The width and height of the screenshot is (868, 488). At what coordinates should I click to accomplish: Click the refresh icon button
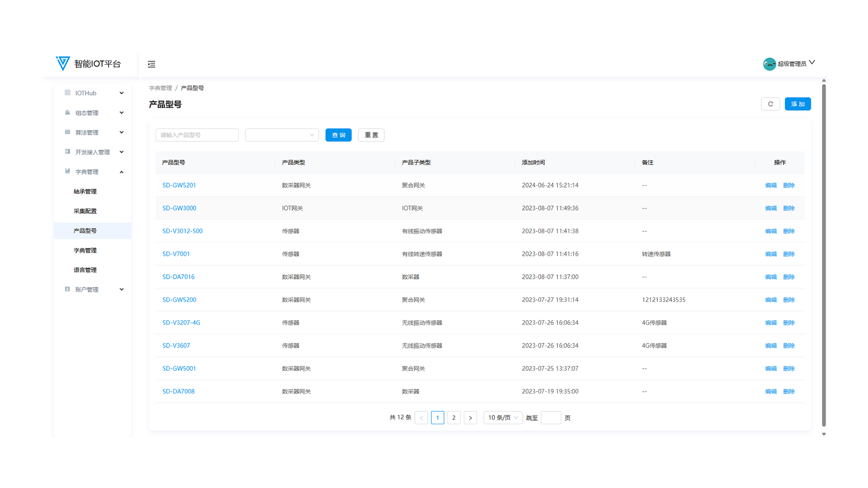[770, 104]
